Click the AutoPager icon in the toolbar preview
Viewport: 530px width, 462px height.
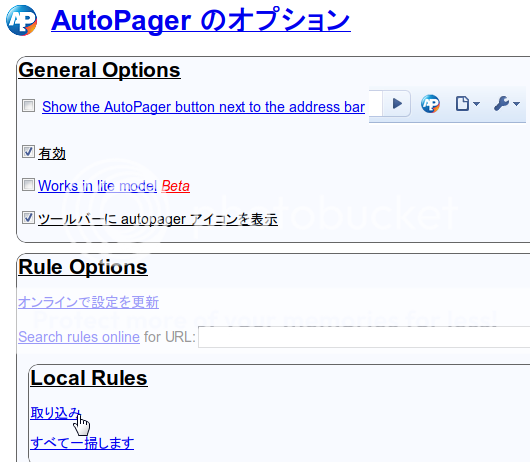430,103
